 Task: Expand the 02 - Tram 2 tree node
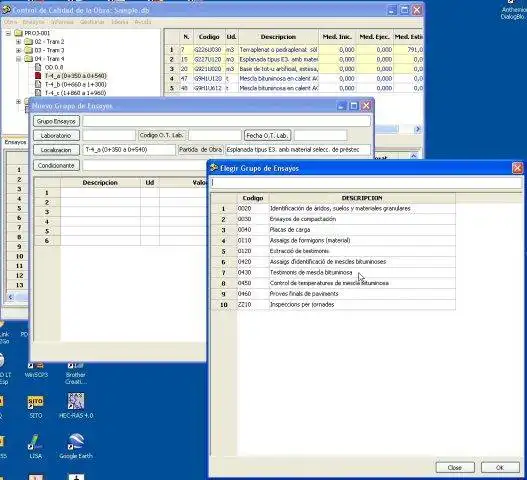tap(18, 42)
